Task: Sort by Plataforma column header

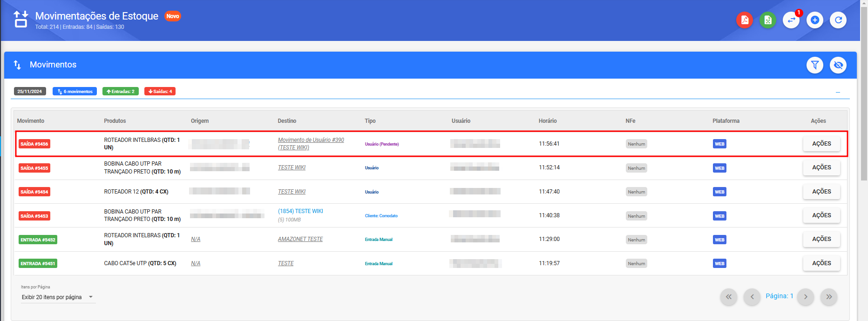Action: (x=726, y=121)
